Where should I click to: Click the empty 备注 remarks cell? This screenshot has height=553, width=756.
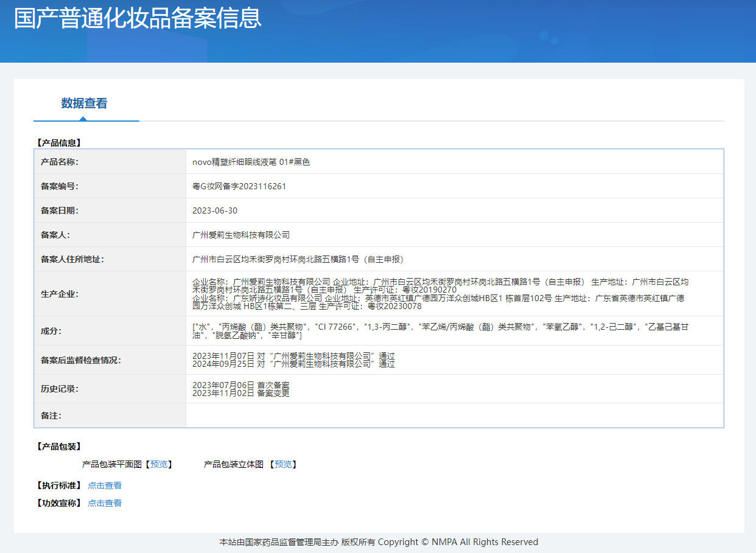[x=455, y=416]
